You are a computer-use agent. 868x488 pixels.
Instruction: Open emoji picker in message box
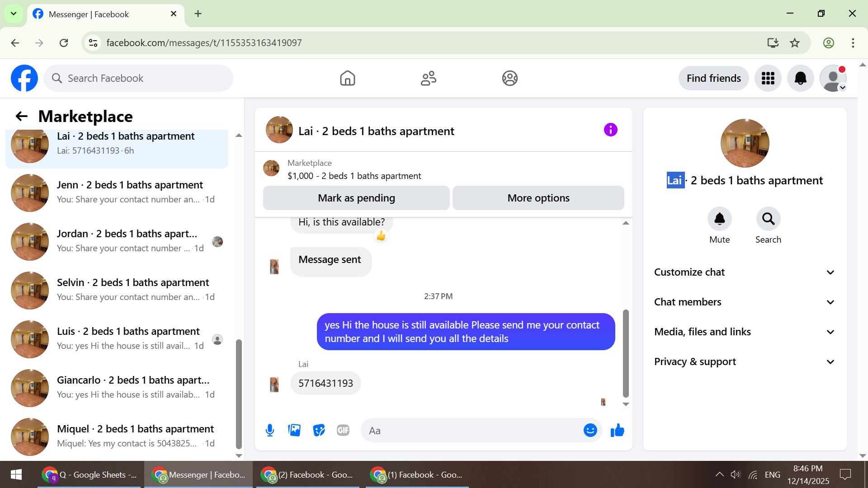pos(590,430)
